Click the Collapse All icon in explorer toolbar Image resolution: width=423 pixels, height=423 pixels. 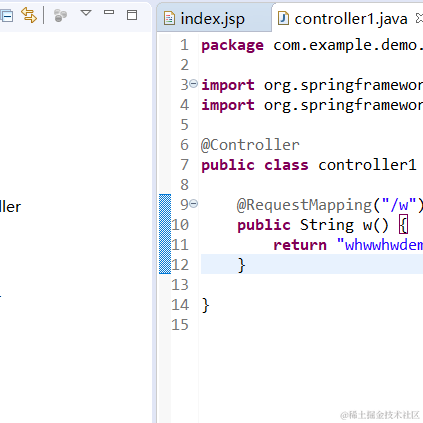[6, 15]
